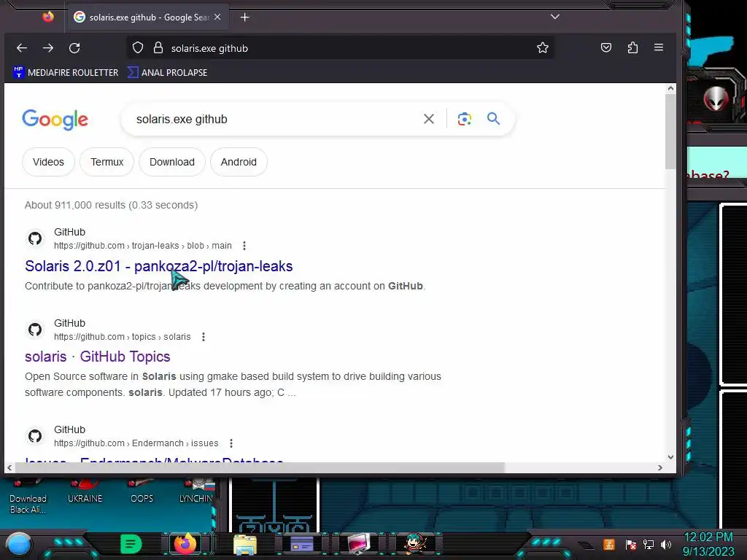
Task: Open the network tray icon
Action: 649,544
